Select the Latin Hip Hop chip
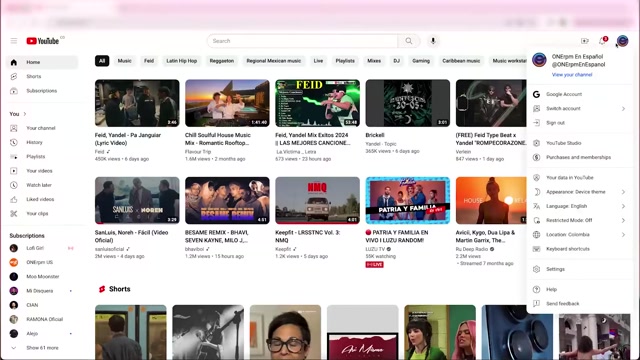 tap(182, 61)
